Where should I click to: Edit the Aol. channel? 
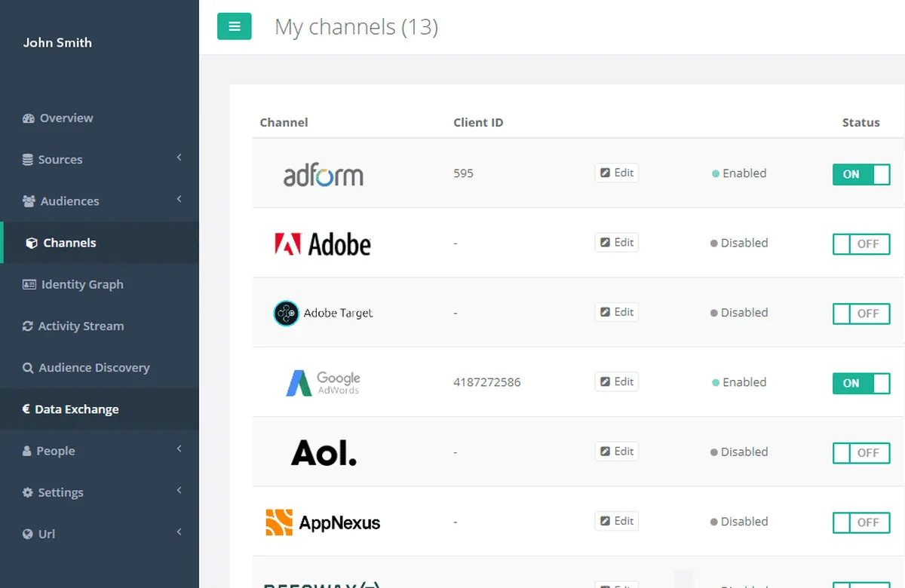click(x=617, y=452)
